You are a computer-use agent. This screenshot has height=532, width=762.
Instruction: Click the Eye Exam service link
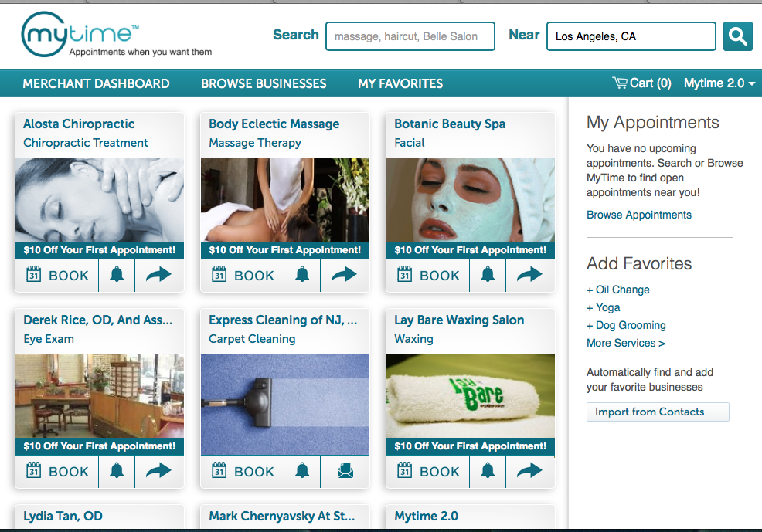point(49,339)
